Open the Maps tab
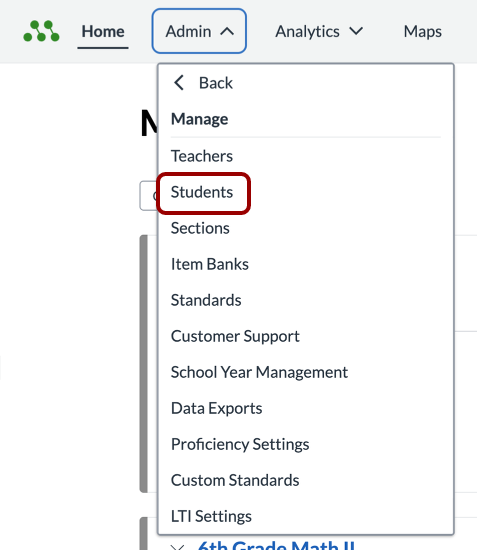The width and height of the screenshot is (477, 550). pos(422,32)
